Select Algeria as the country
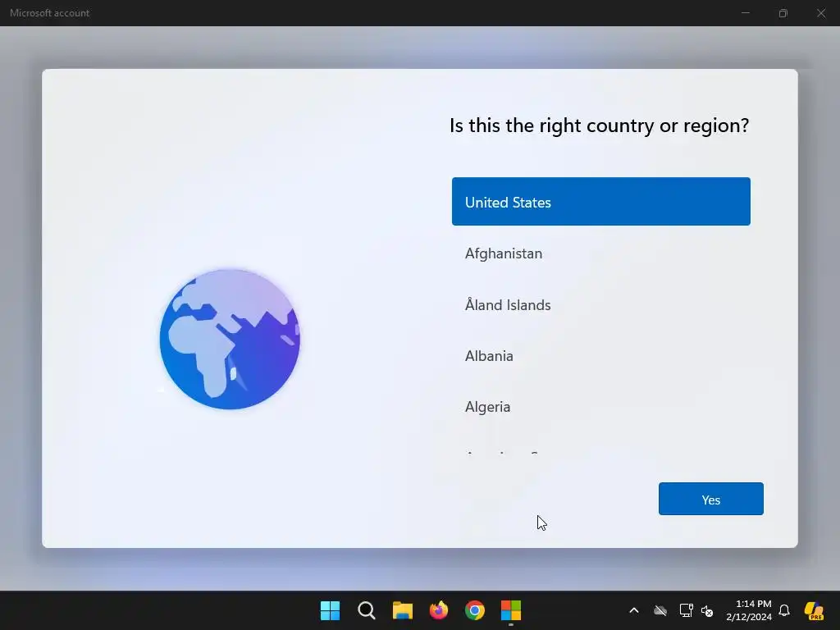The width and height of the screenshot is (840, 630). point(600,407)
